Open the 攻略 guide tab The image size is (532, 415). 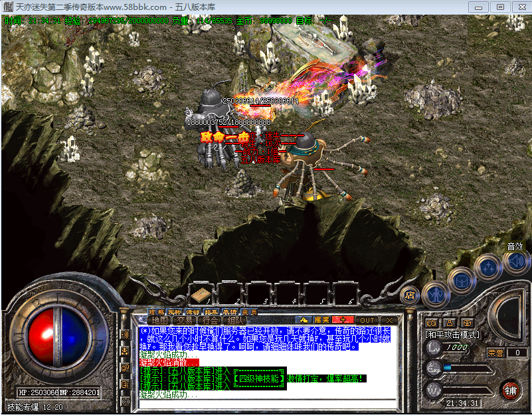coord(156,312)
